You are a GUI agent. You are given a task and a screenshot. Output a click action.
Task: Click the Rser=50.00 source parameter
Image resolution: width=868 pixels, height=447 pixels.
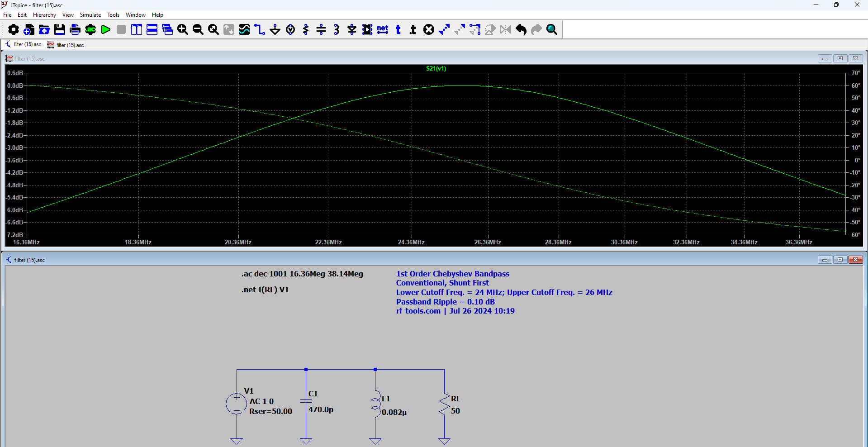[x=270, y=411]
